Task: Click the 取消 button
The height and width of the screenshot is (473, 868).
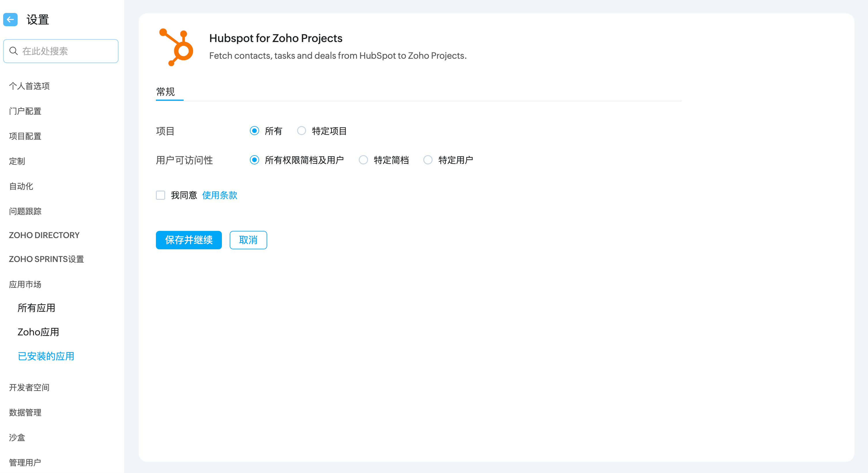Action: [248, 240]
